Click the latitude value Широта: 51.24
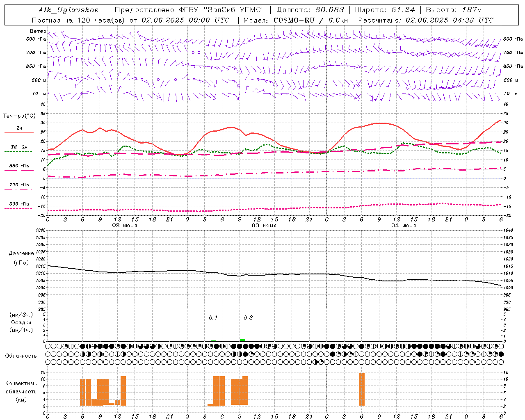The image size is (525, 420). (x=385, y=10)
